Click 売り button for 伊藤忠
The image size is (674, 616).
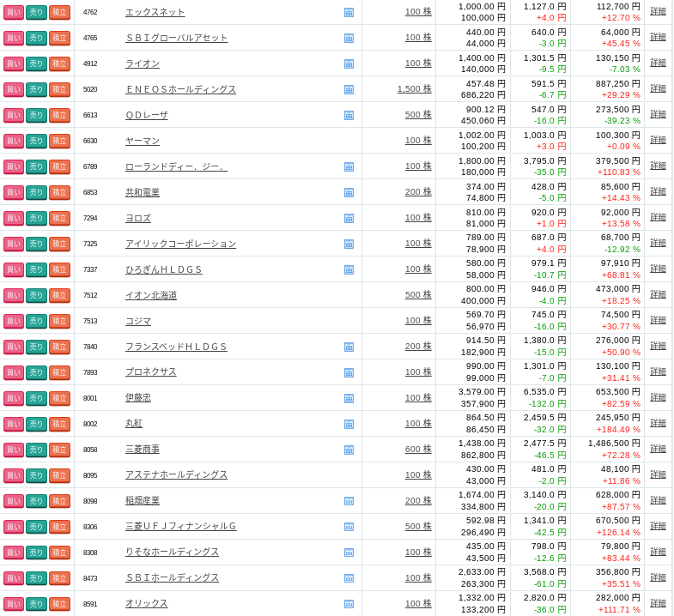[36, 398]
